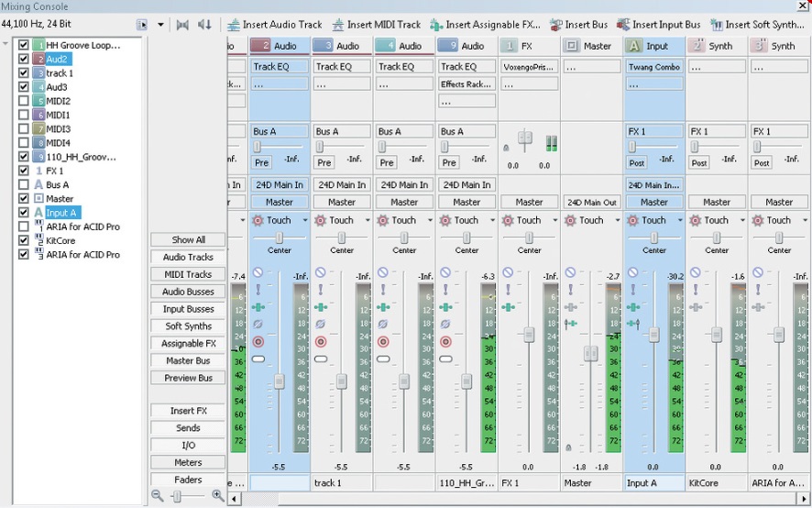Click the Master channel volume fader handle
Screen dimensions: 812x508
592,353
